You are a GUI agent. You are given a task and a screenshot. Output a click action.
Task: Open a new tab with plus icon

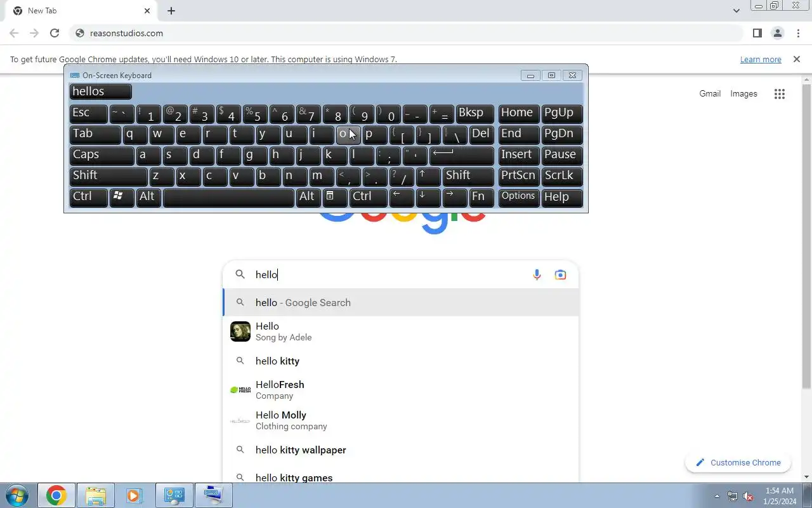(x=171, y=11)
